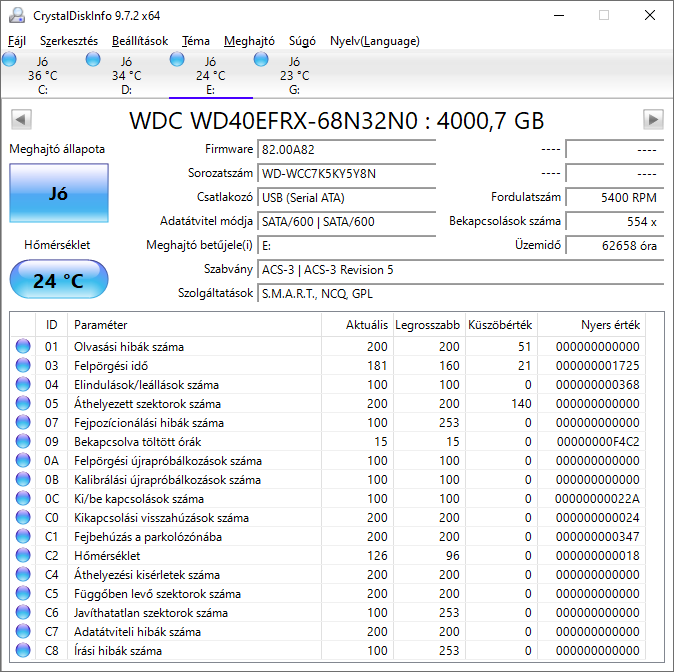Image resolution: width=674 pixels, height=672 pixels.
Task: Click the Nyers érték column header
Action: pos(609,325)
